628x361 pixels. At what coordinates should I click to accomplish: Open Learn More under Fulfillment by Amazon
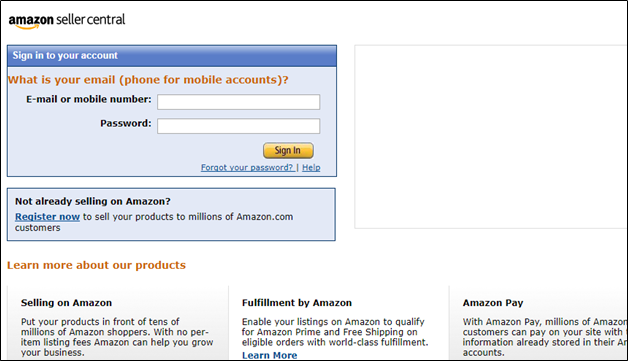[x=270, y=355]
